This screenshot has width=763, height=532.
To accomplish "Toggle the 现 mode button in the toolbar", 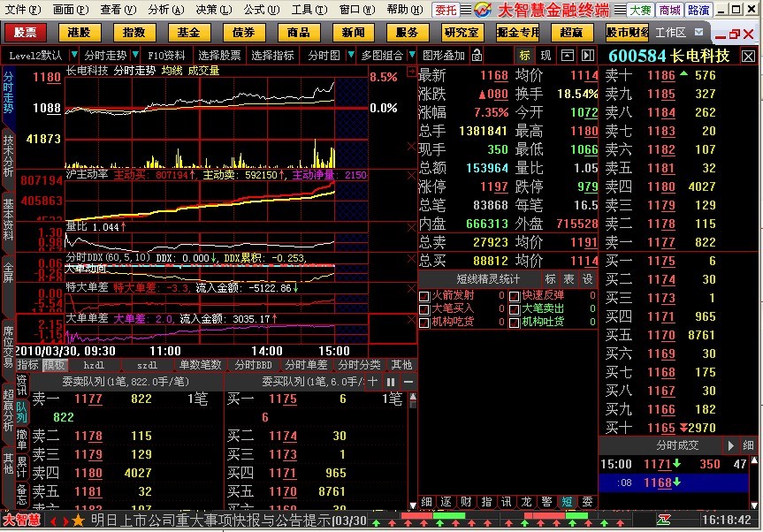I will 546,56.
